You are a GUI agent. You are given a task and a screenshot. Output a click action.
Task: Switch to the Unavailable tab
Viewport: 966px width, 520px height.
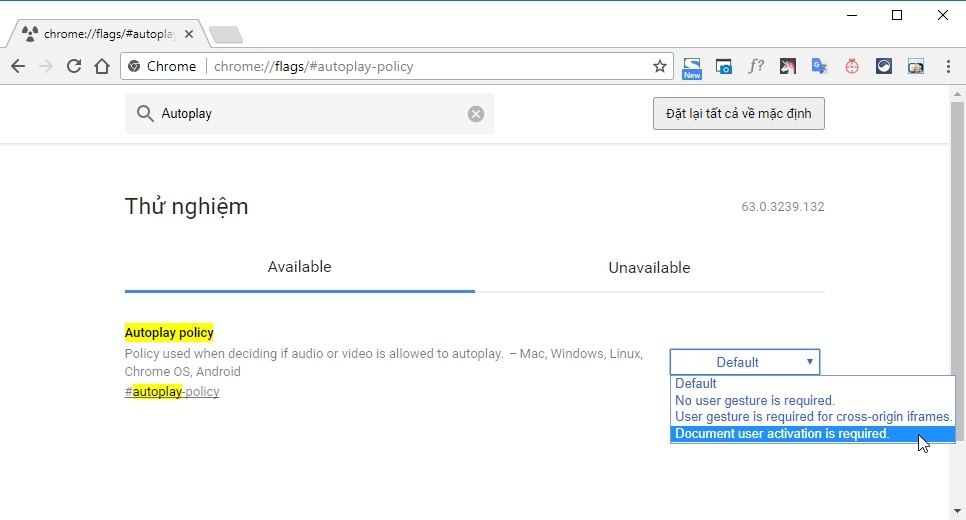tap(649, 267)
